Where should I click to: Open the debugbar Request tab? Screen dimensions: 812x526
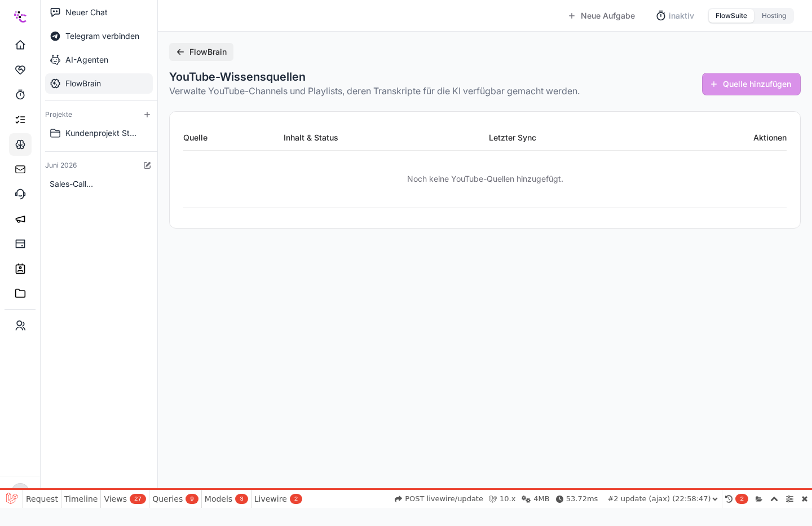42,499
